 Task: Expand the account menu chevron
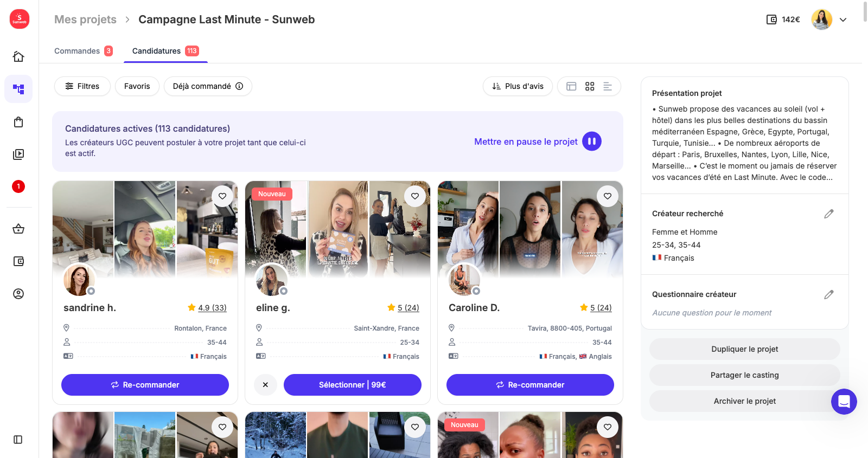(843, 20)
